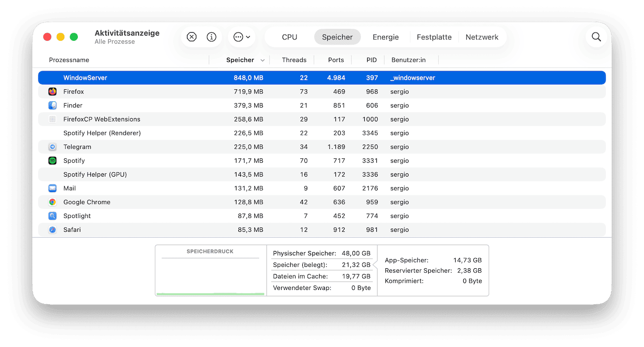Click the Google Chrome icon
The image size is (644, 347).
[52, 202]
